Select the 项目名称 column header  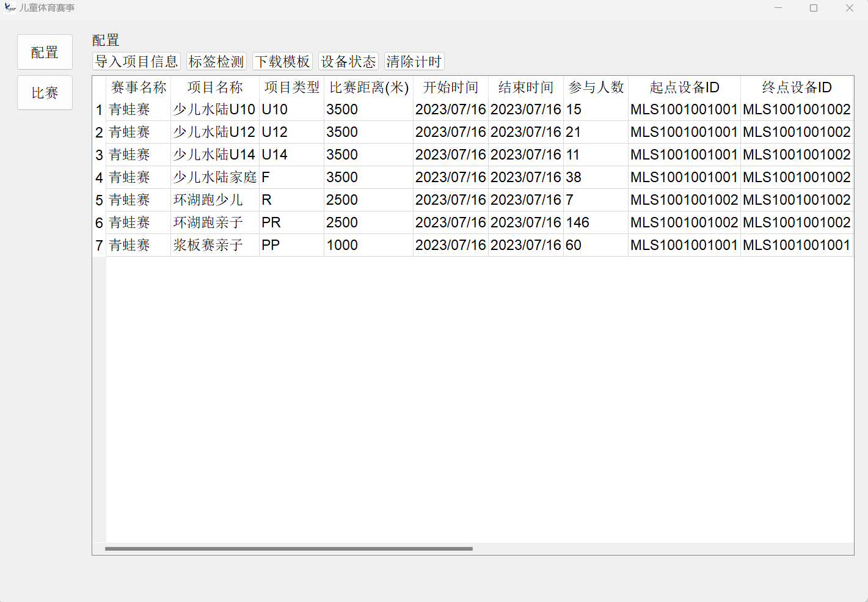[215, 87]
